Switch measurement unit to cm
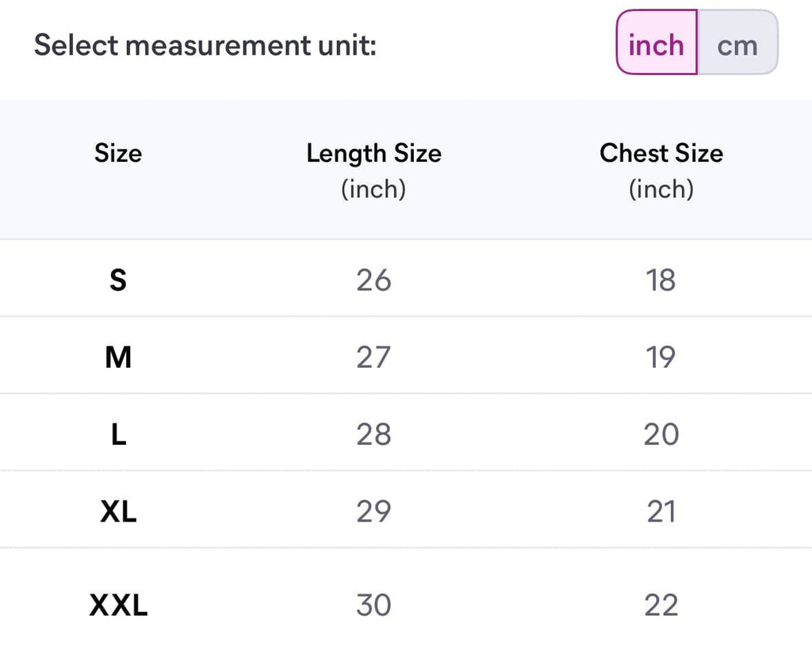This screenshot has height=650, width=812. [x=737, y=45]
